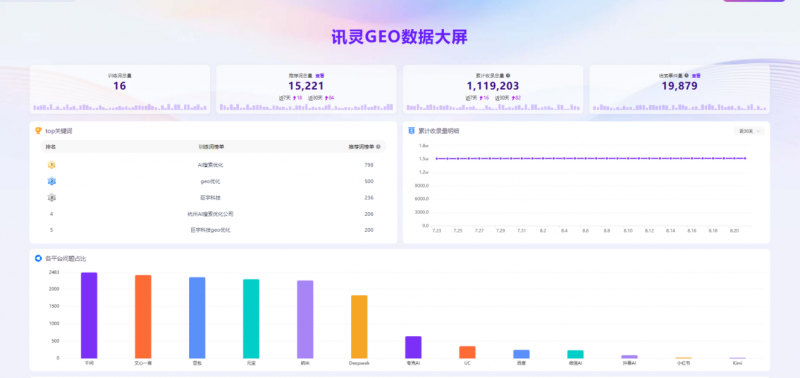The width and height of the screenshot is (800, 378).
Task: Click the gold first-place rank badge
Action: pos(52,165)
